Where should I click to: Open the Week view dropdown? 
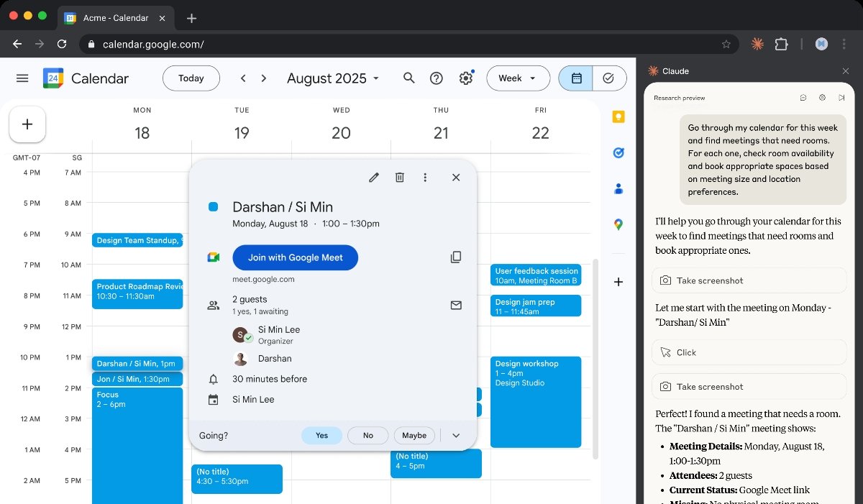coord(518,78)
